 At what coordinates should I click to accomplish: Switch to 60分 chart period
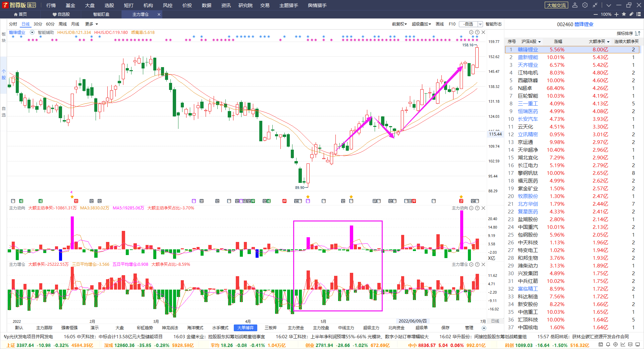[50, 24]
